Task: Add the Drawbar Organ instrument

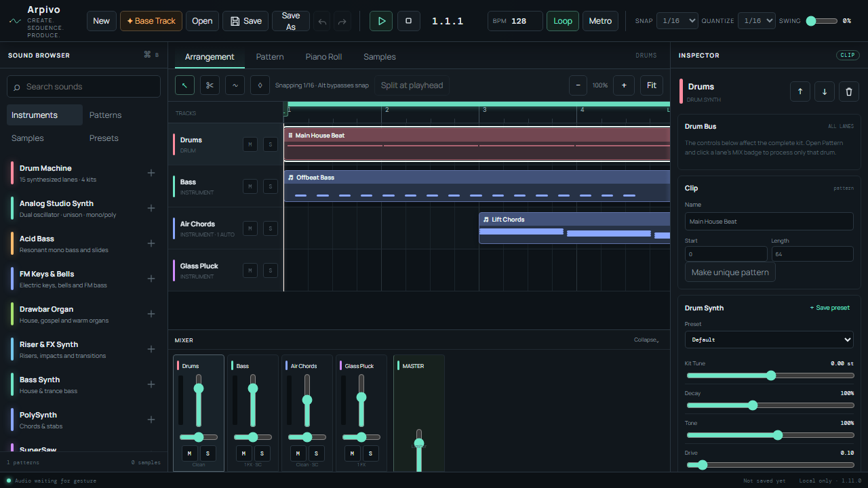Action: coord(151,314)
